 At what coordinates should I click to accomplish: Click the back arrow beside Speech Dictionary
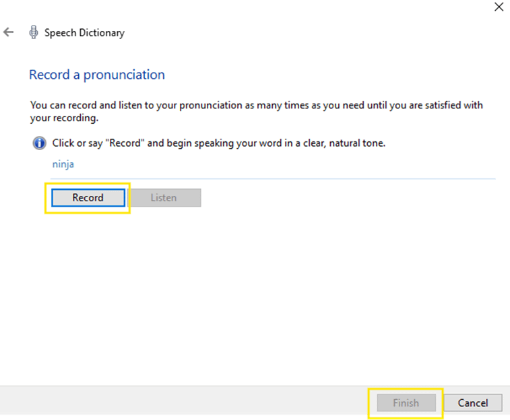pos(9,32)
